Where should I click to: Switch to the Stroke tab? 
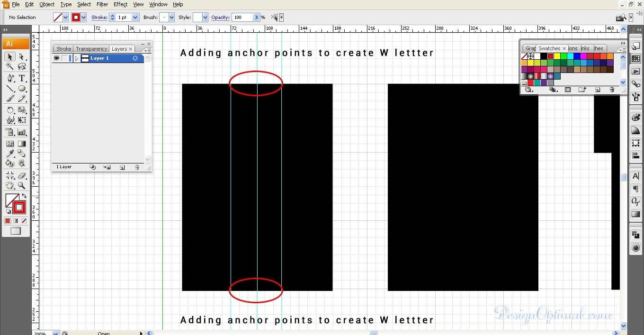point(63,49)
